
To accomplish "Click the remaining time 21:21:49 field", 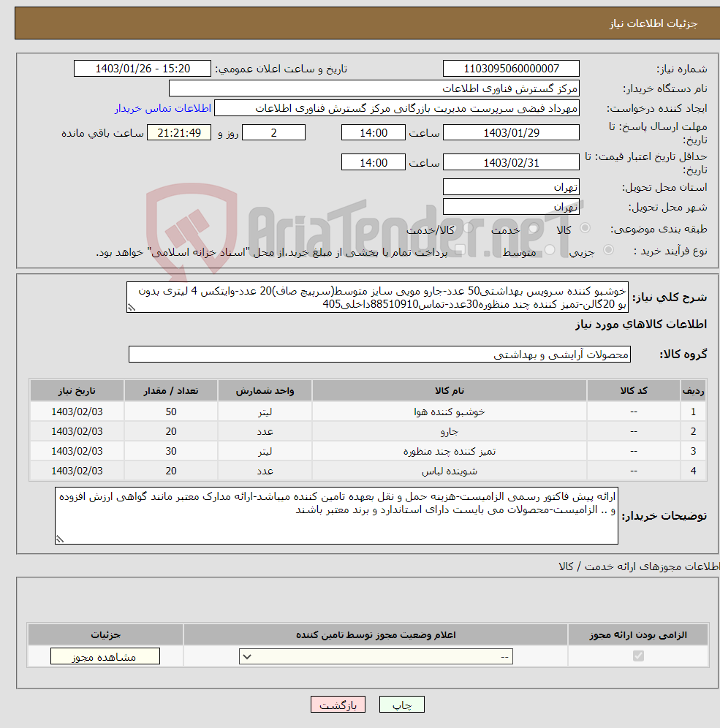I will tap(179, 132).
